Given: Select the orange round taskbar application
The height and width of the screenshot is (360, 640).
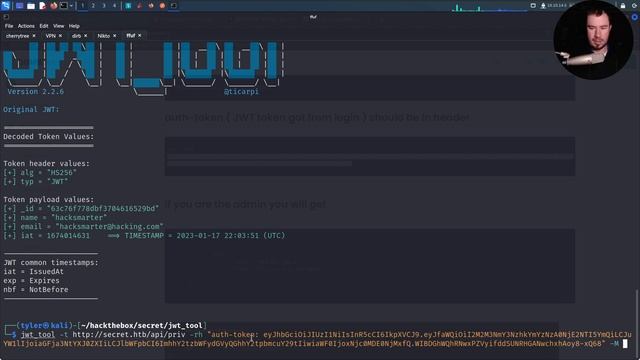Looking at the screenshot, I should [162, 6].
